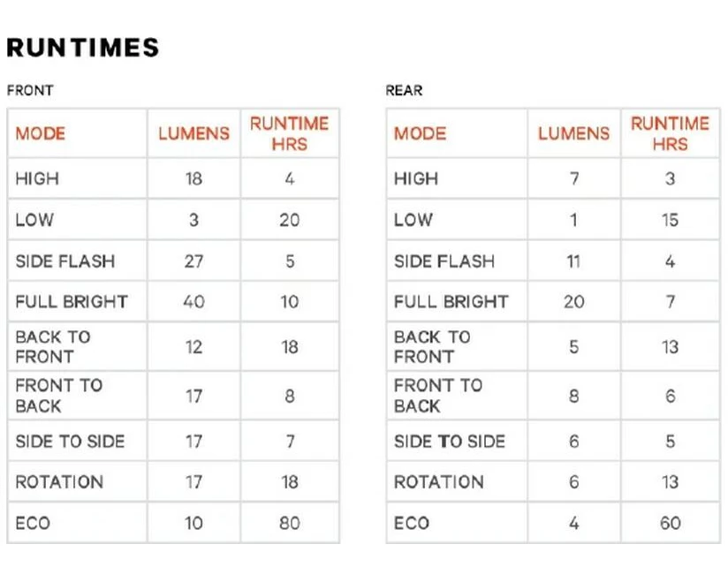Select the REAR table label
The height and width of the screenshot is (582, 728).
point(404,90)
